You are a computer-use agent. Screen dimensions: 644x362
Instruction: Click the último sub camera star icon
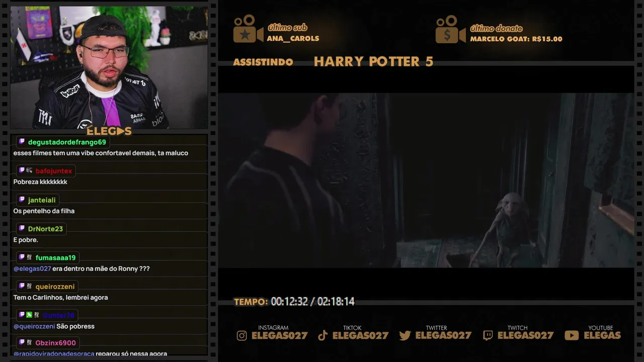(x=248, y=29)
